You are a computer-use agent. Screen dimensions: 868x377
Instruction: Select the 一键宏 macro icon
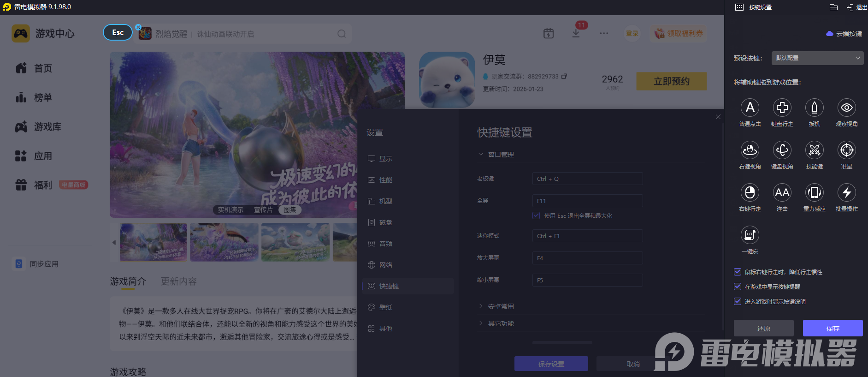tap(750, 235)
